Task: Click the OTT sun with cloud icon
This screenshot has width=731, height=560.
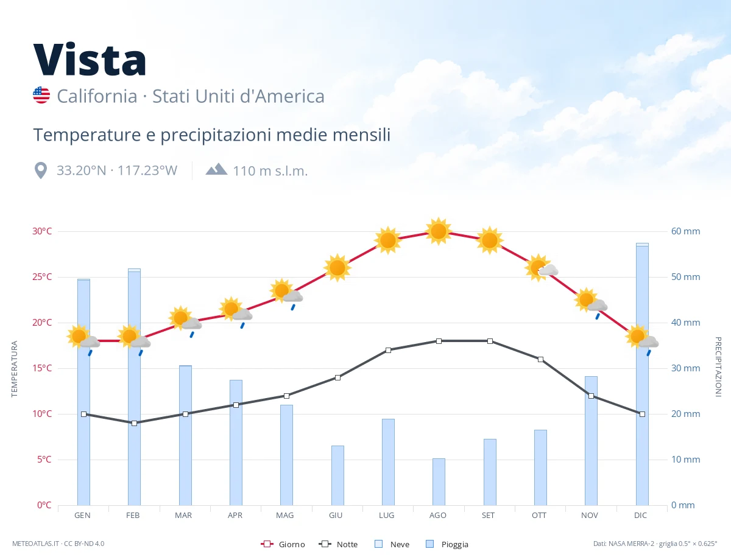Action: [x=541, y=268]
